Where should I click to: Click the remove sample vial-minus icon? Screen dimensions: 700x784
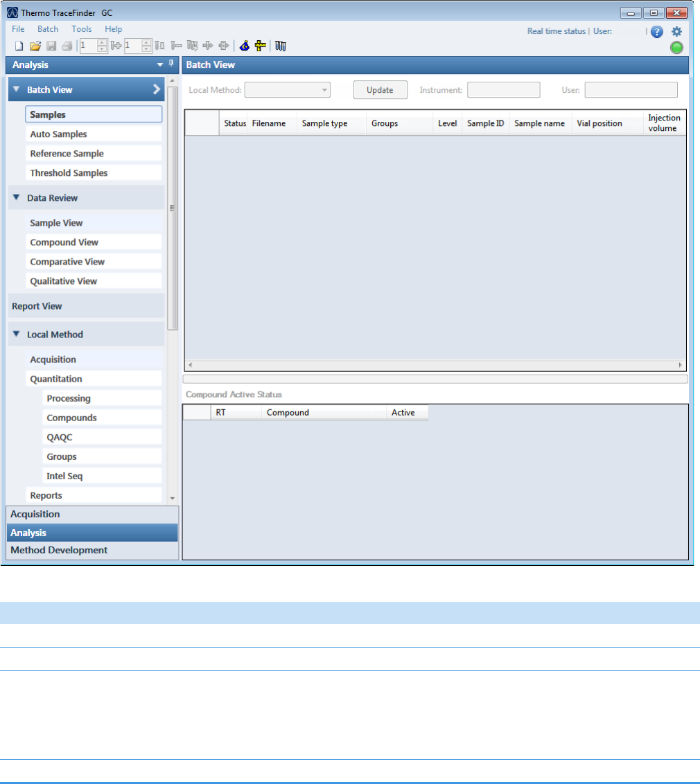coord(176,46)
